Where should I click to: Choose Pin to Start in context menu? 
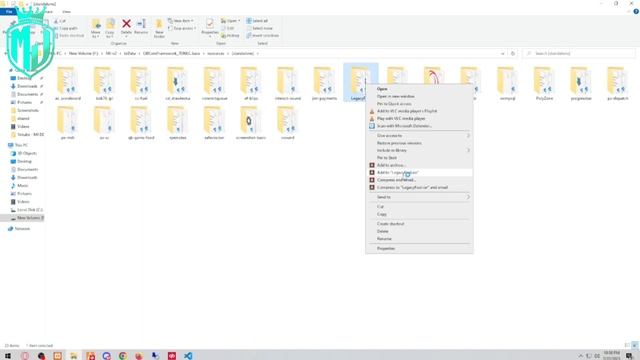(x=420, y=158)
